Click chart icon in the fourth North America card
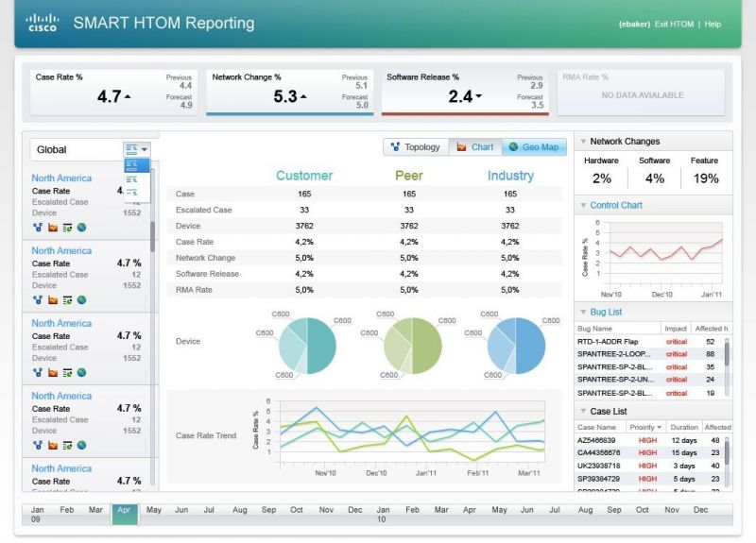 [x=53, y=445]
